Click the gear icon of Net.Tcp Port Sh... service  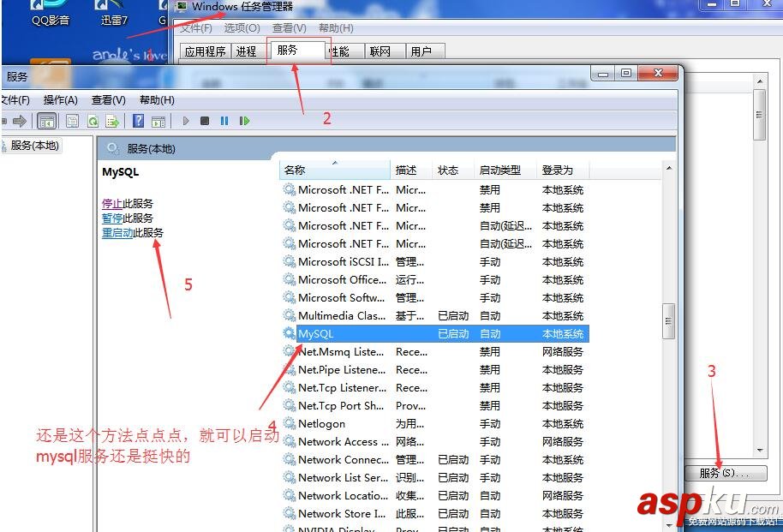pyautogui.click(x=290, y=405)
